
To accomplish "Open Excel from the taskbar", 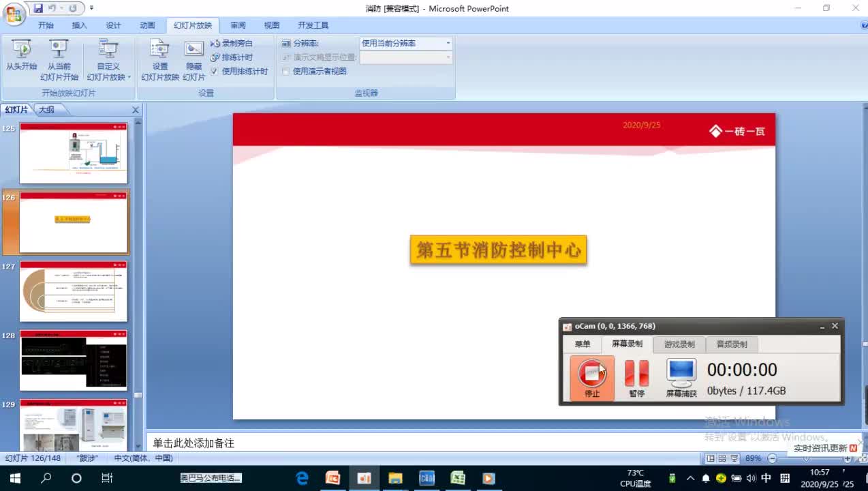I will (x=458, y=478).
